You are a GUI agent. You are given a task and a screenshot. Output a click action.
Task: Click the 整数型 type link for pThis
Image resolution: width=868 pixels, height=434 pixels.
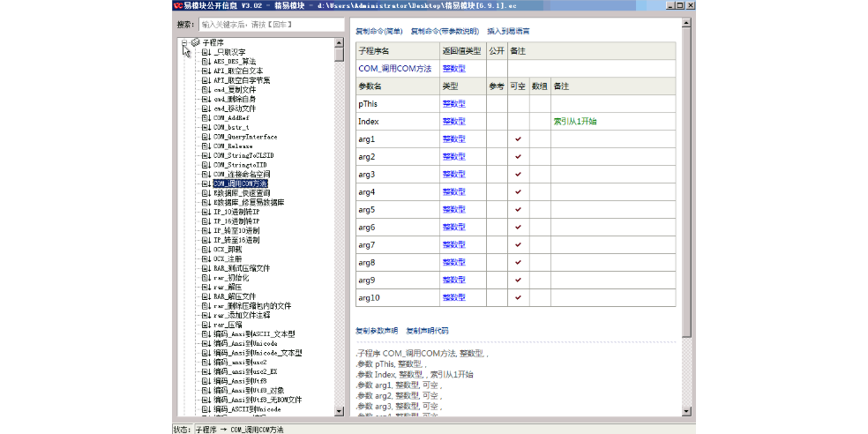point(453,104)
